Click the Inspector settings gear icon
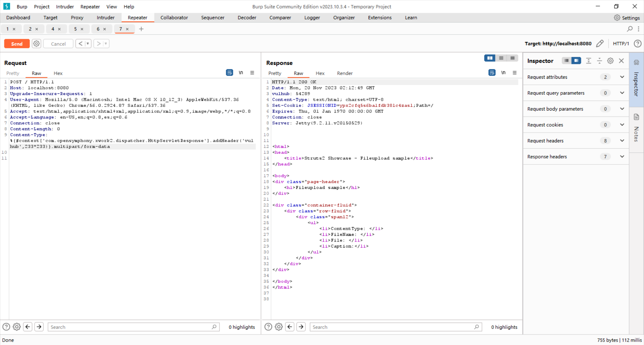Screen dimensions: 644x345 click(610, 61)
